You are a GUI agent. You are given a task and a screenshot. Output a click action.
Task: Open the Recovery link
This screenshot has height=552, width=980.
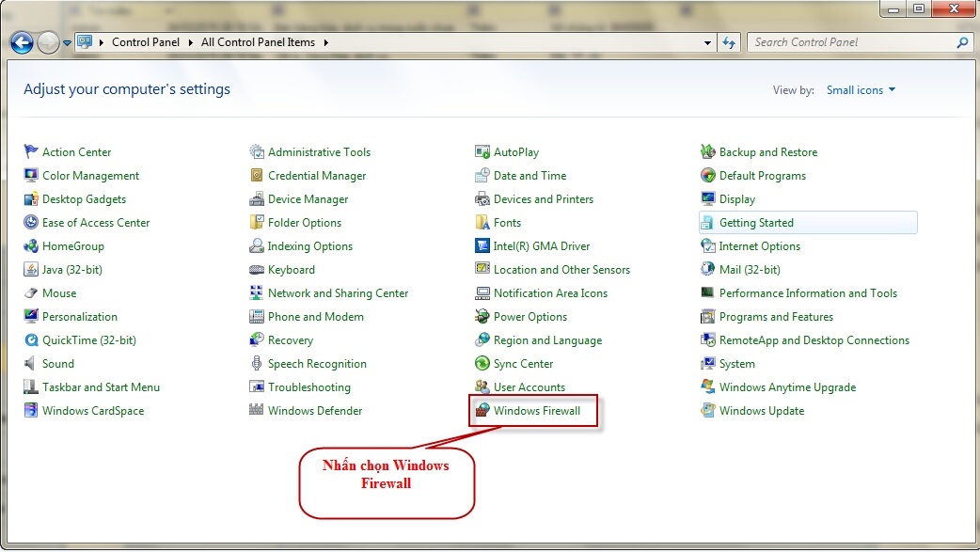pos(291,340)
